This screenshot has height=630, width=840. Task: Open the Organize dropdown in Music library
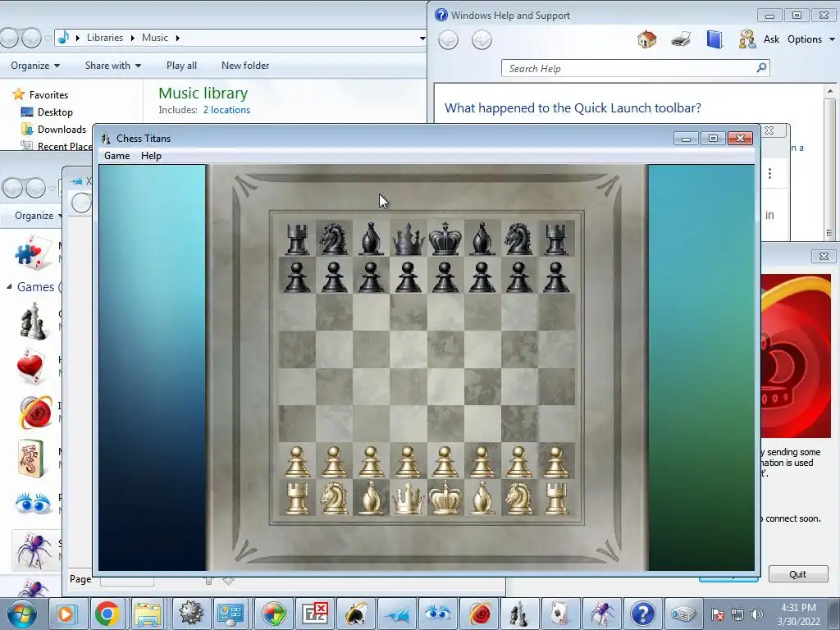35,66
